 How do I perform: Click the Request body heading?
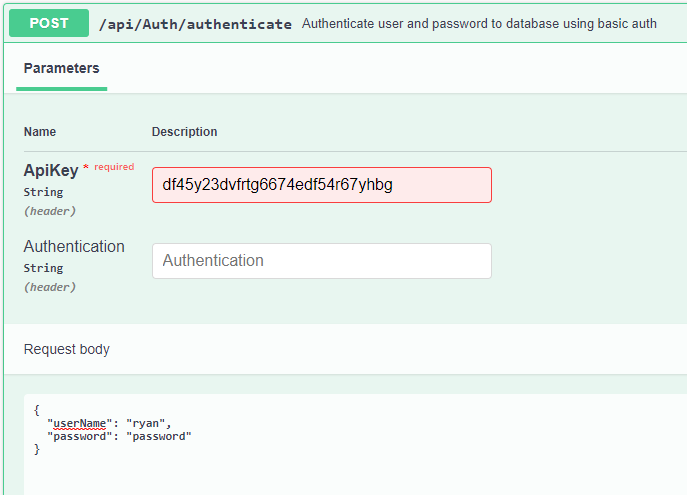67,349
